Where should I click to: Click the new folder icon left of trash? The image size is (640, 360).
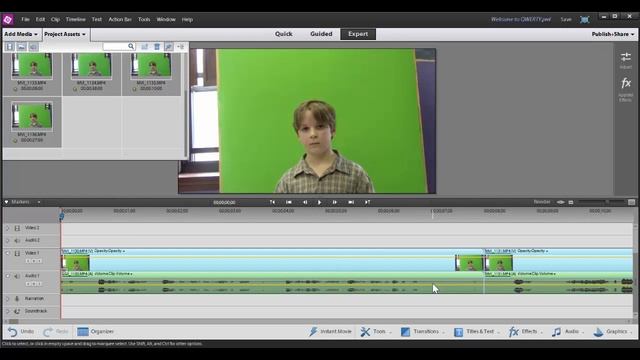144,47
